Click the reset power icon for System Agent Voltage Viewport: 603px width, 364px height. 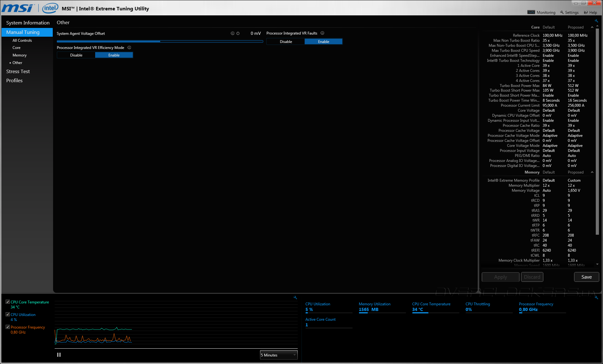[x=238, y=33]
